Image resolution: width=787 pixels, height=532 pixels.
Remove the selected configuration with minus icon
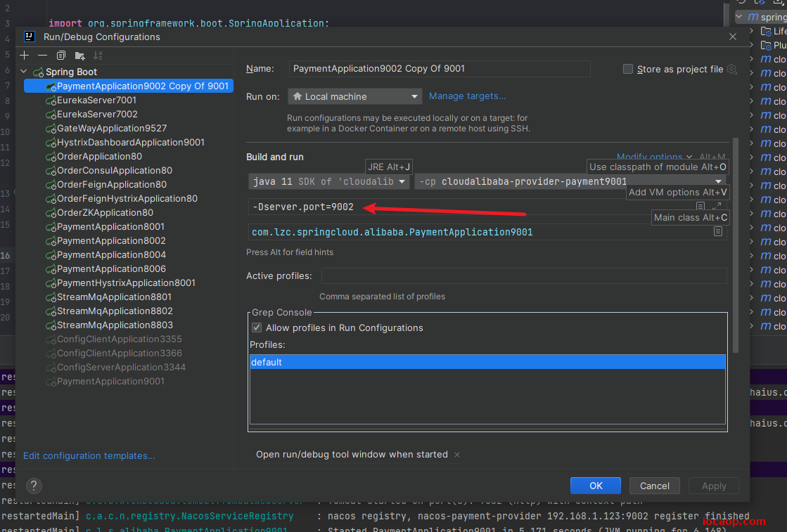pyautogui.click(x=43, y=55)
